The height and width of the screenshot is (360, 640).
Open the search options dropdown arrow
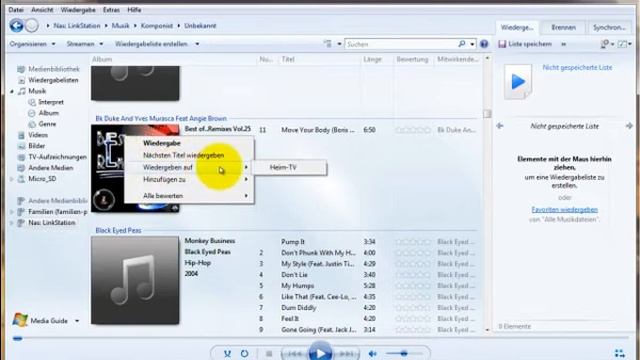(x=472, y=44)
